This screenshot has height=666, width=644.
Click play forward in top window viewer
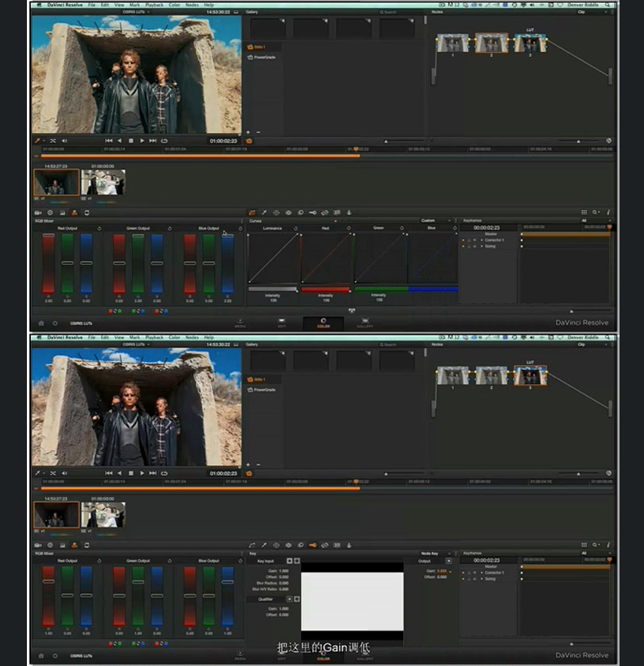pyautogui.click(x=142, y=140)
